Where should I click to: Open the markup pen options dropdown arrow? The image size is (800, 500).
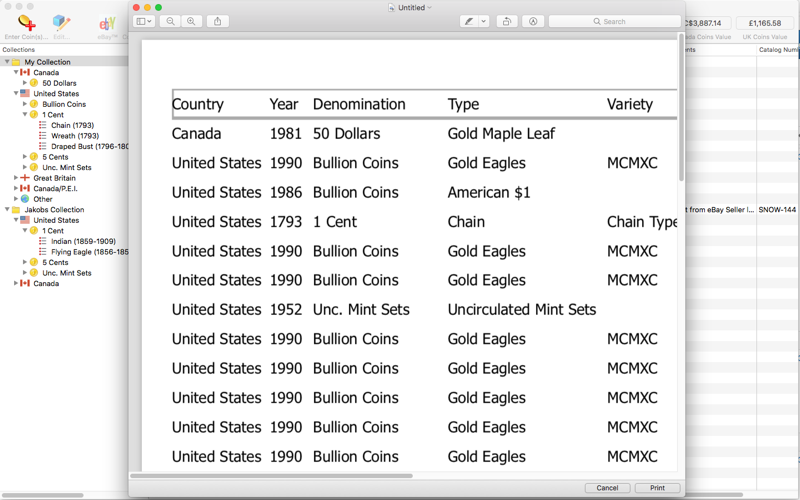[x=484, y=21]
